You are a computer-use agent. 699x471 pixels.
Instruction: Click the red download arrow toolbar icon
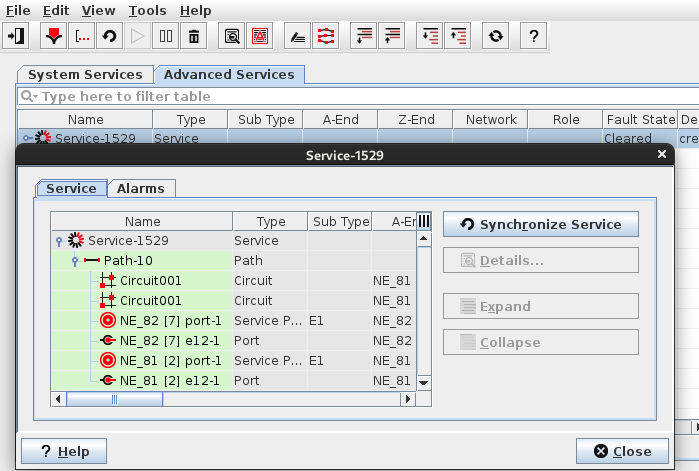[54, 36]
